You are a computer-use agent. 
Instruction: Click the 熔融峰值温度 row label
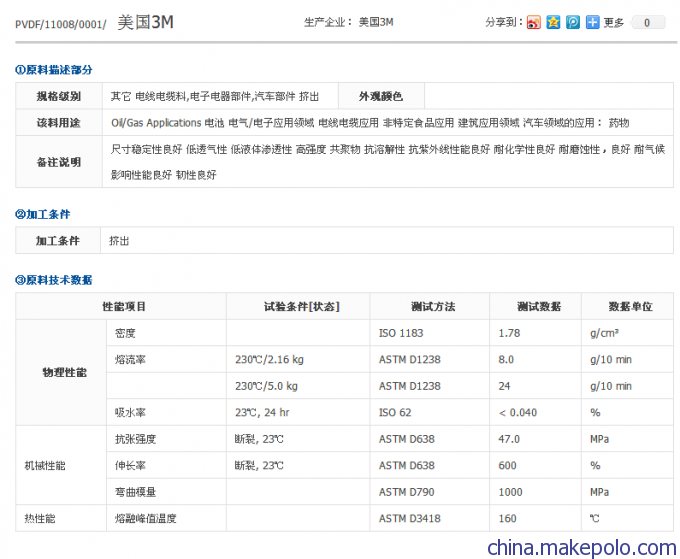146,519
